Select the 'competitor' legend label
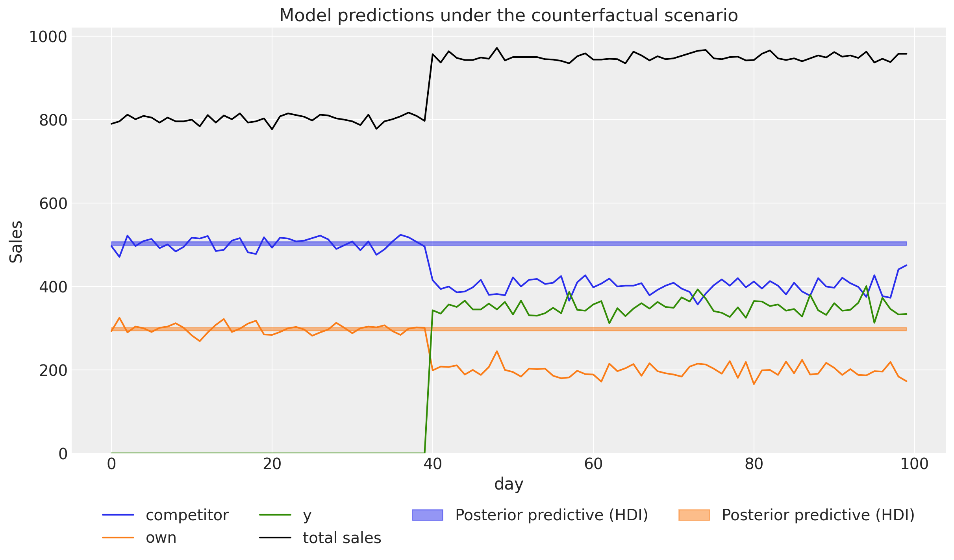Image resolution: width=954 pixels, height=560 pixels. pyautogui.click(x=187, y=515)
